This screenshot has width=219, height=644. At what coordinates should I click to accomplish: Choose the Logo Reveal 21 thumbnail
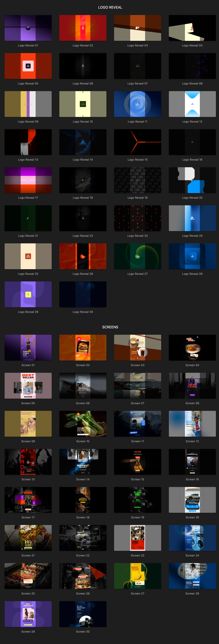pos(28,218)
